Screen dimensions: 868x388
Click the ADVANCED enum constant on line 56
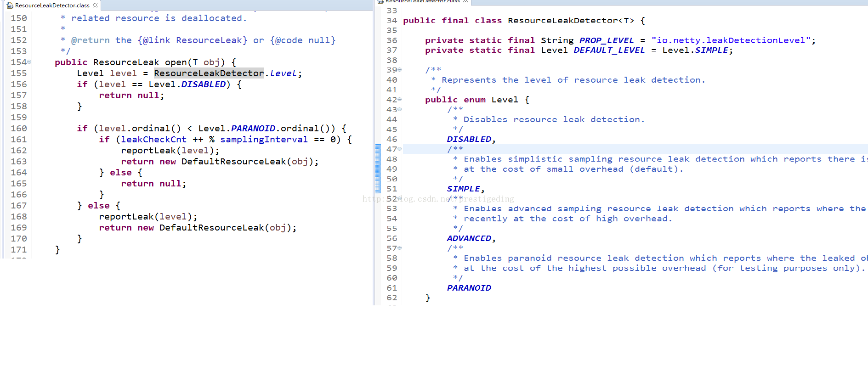469,238
